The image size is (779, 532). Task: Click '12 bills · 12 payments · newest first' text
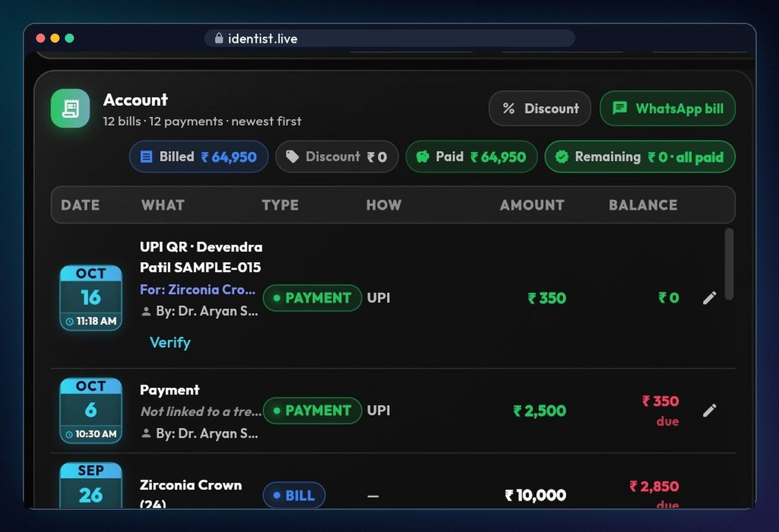203,121
